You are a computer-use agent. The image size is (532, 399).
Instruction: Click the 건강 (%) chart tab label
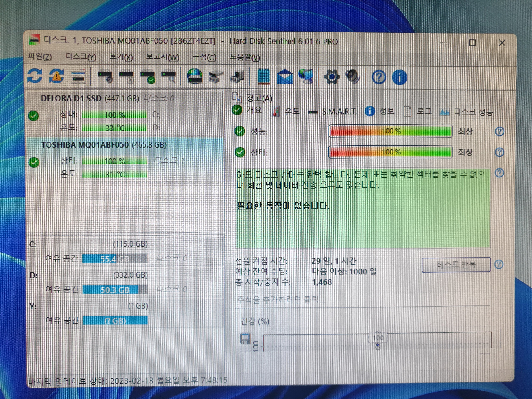click(x=255, y=321)
